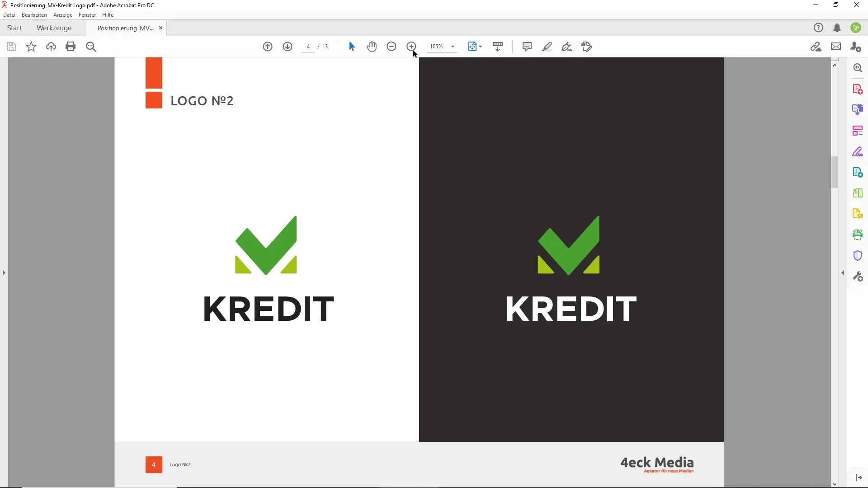
Task: Open the fit page options dropdown
Action: (x=475, y=47)
